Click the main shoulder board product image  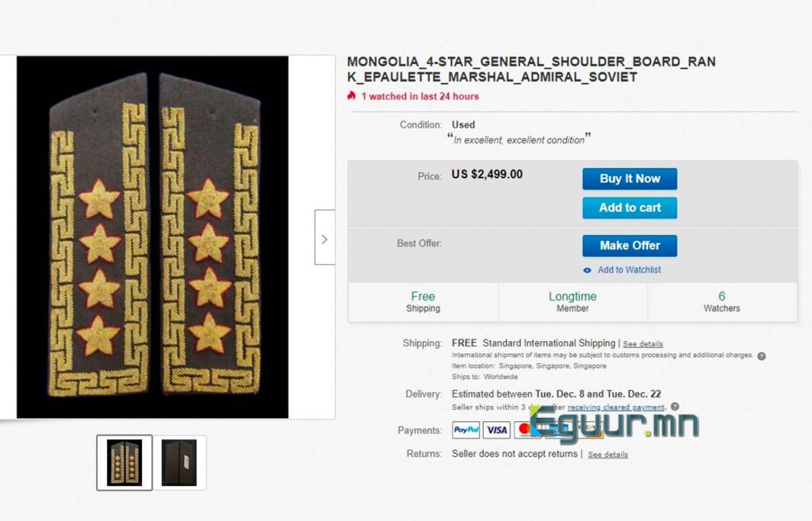[152, 237]
